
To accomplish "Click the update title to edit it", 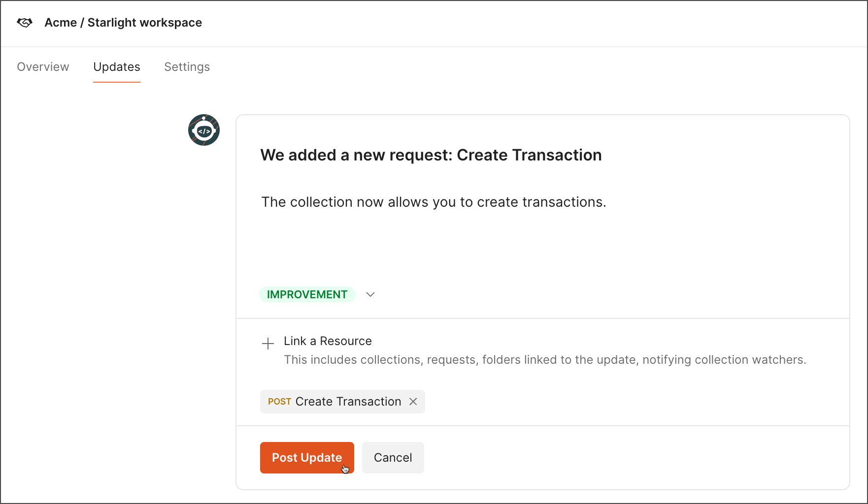I will coord(431,155).
